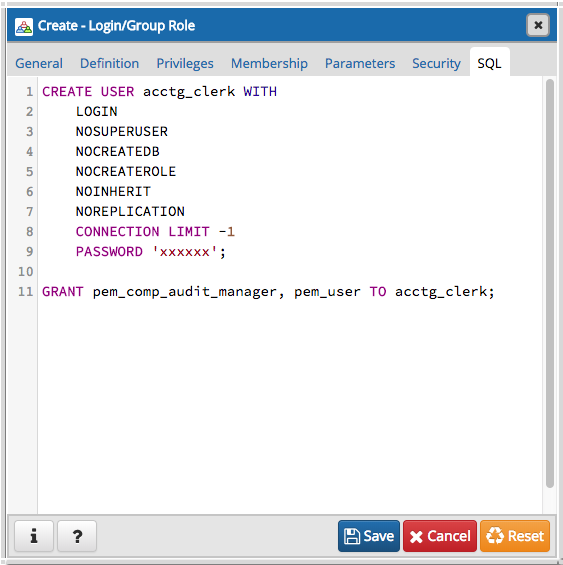
Task: Cancel the role creation
Action: click(440, 536)
